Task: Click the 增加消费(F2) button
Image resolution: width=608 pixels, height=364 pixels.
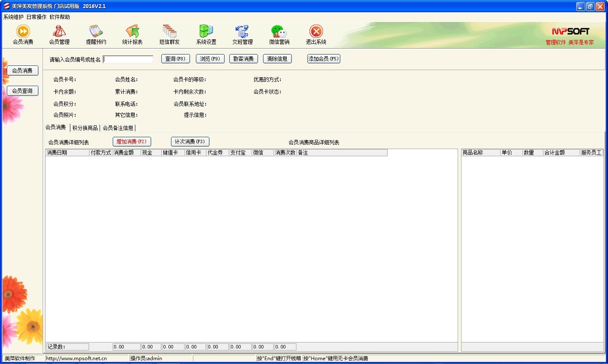Action: (132, 141)
